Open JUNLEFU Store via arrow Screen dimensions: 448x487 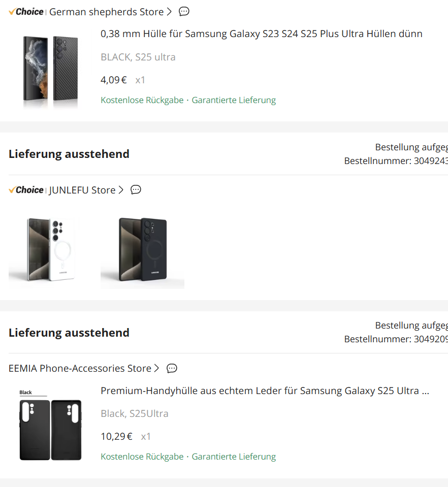[x=121, y=190]
